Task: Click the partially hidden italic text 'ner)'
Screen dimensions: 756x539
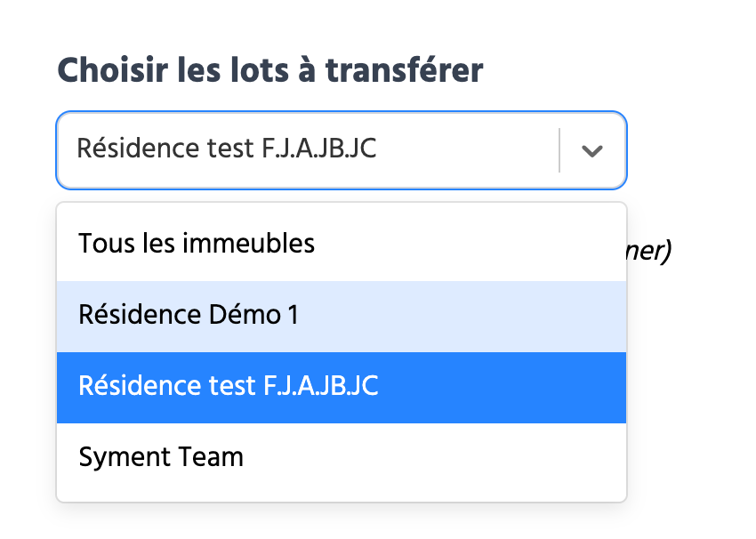Action: pos(648,251)
